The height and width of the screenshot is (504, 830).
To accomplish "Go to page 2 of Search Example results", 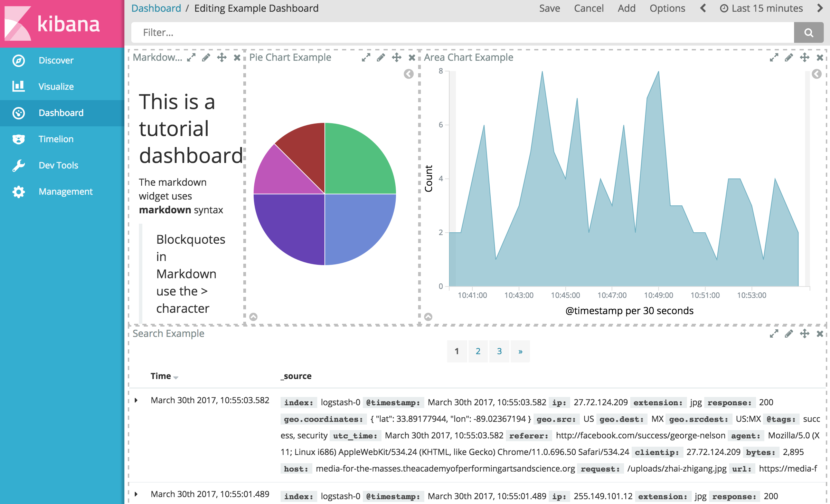I will 478,351.
